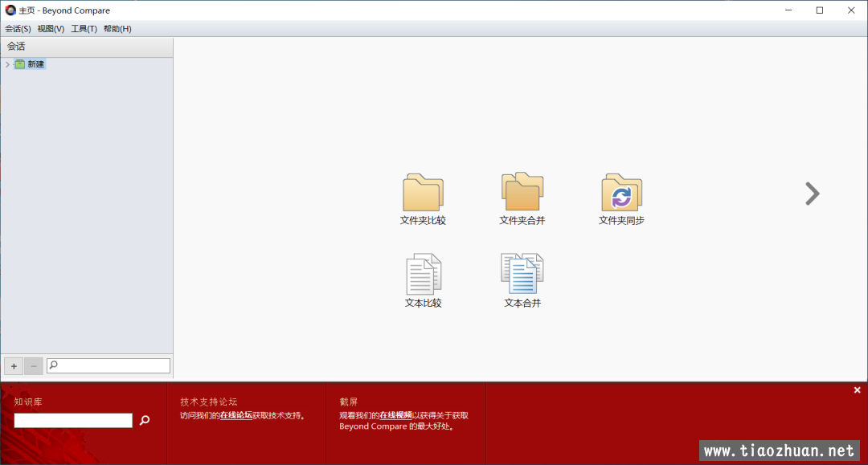Maximize the Beyond Compare window

coord(820,10)
